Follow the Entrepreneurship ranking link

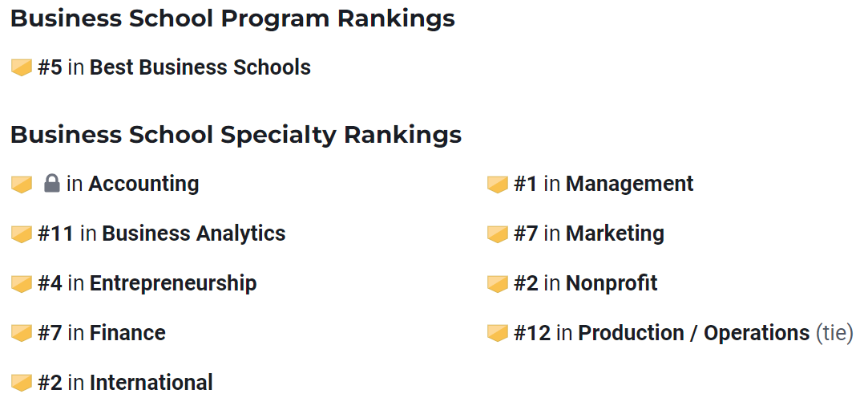[172, 283]
